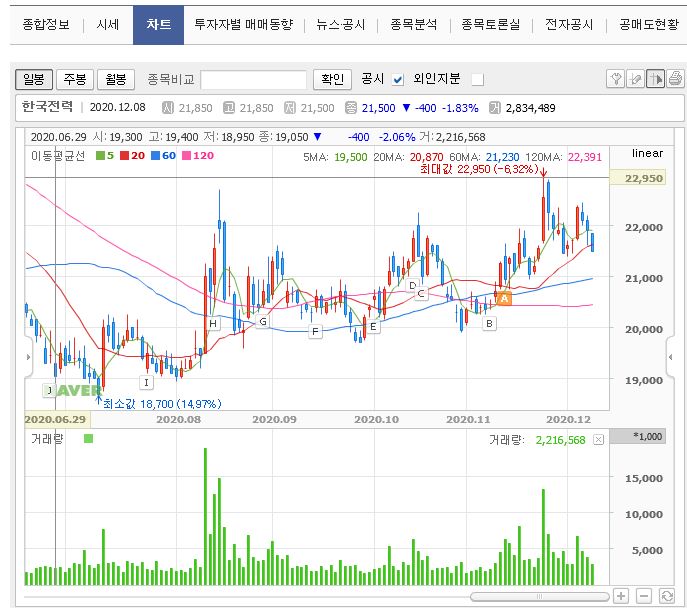Toggle the 60-day moving average legend
The image size is (687, 608).
(x=163, y=156)
